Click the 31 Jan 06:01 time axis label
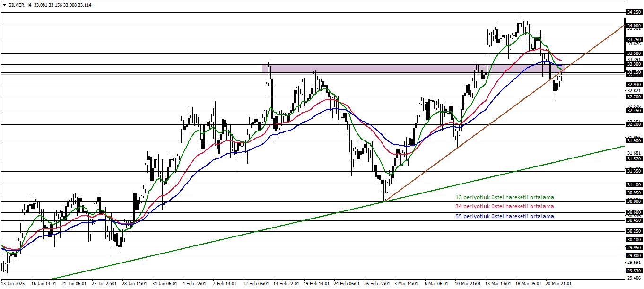Image resolution: width=644 pixels, height=289 pixels. [x=165, y=284]
